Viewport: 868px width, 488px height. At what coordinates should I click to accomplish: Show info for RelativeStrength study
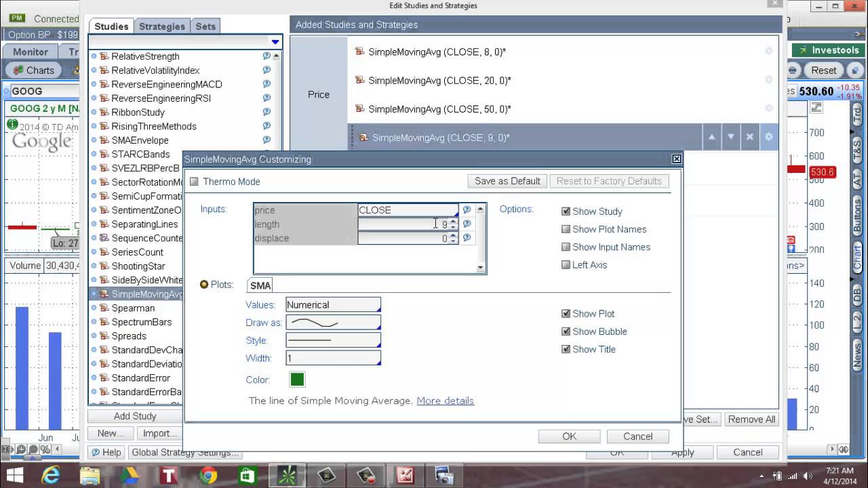pyautogui.click(x=267, y=56)
